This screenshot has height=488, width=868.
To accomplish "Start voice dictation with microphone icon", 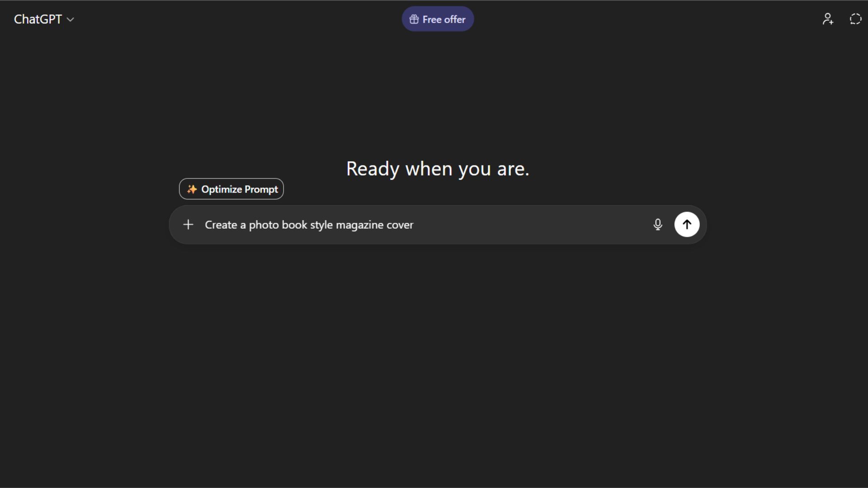I will tap(658, 225).
